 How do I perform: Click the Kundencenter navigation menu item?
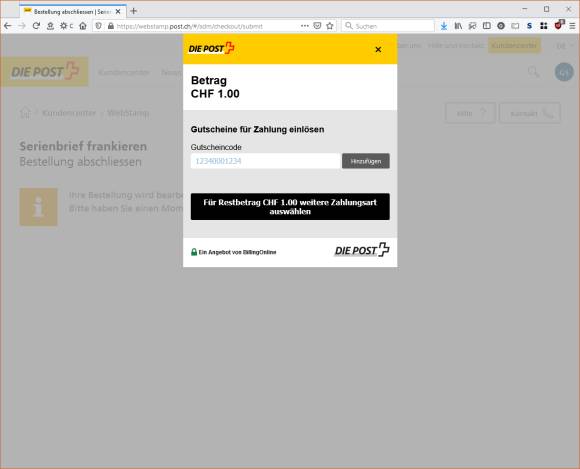[x=124, y=72]
